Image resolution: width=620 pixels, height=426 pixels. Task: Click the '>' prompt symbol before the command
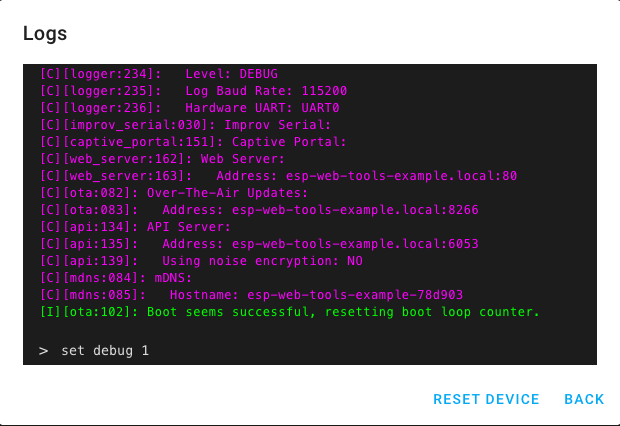point(44,351)
